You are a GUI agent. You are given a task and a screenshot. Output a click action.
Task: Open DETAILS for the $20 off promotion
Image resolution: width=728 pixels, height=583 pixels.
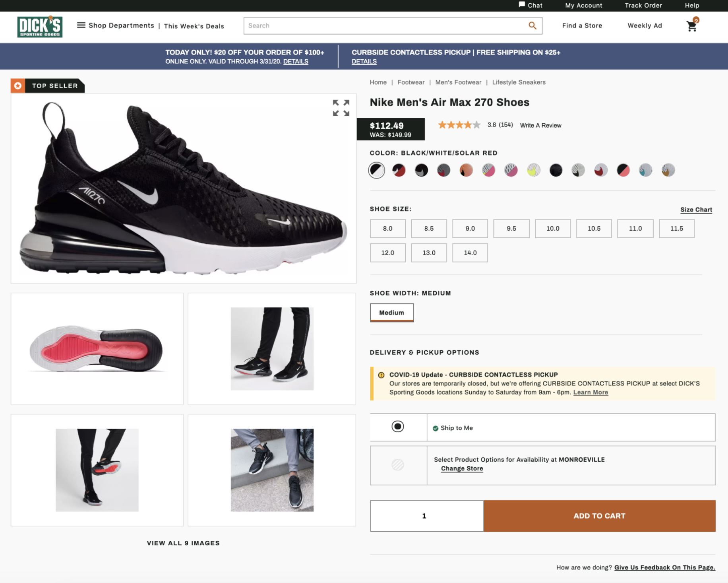[x=296, y=61]
